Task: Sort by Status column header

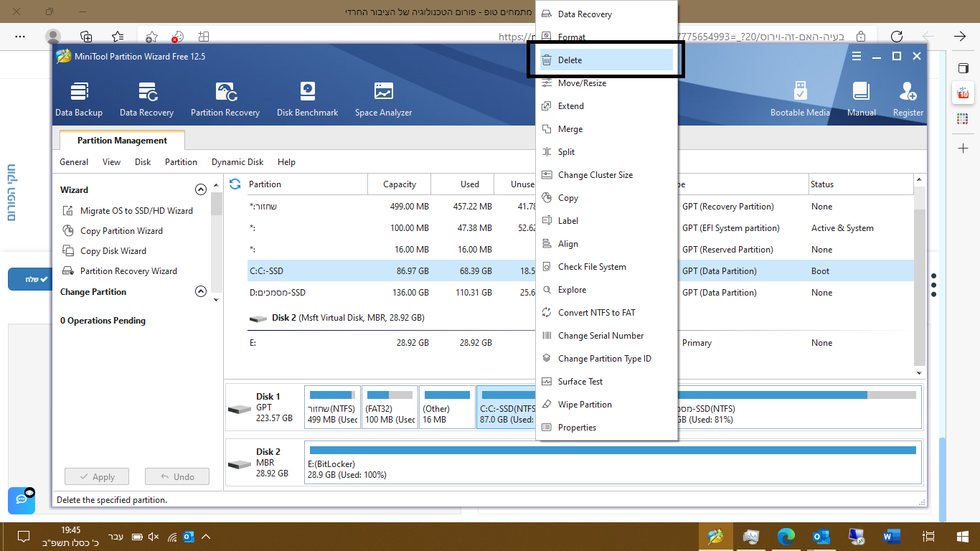Action: coord(861,184)
